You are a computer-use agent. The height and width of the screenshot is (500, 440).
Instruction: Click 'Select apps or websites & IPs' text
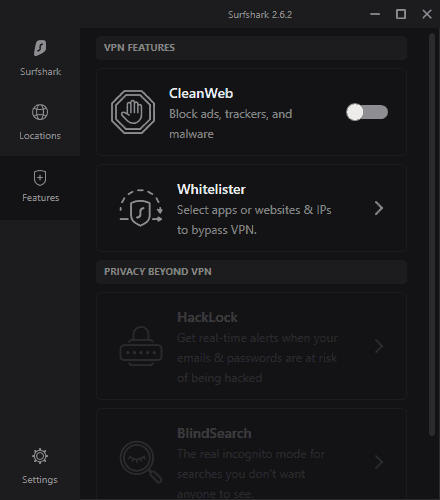(254, 210)
